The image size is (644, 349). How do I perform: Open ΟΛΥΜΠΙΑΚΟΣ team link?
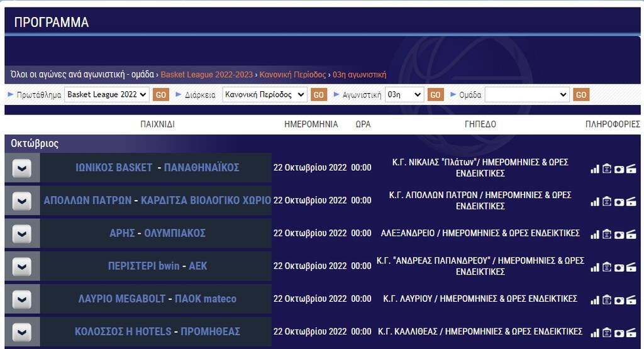(x=175, y=233)
